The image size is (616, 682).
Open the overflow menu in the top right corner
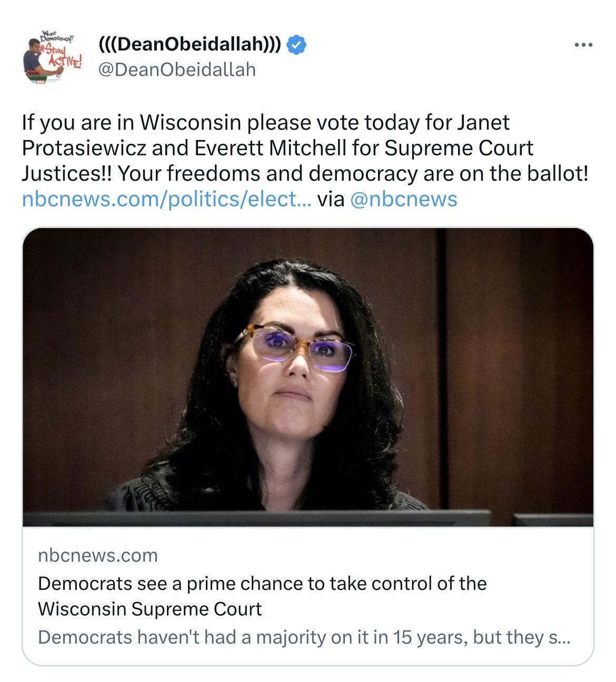tap(582, 45)
